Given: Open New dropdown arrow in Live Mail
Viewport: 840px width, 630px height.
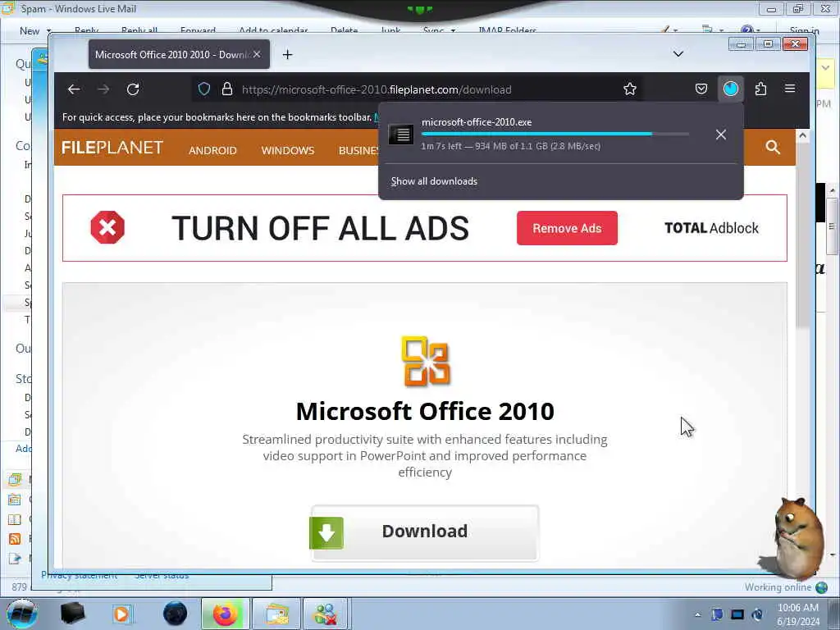Looking at the screenshot, I should click(x=48, y=31).
